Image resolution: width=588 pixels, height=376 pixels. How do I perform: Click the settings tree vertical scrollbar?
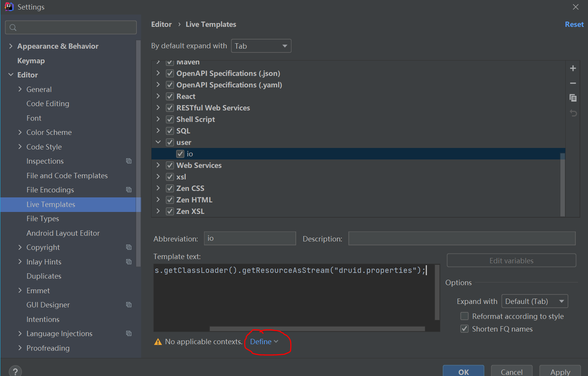138,153
